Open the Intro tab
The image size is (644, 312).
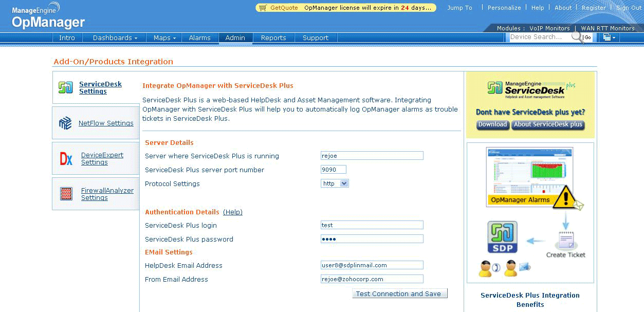[x=67, y=38]
